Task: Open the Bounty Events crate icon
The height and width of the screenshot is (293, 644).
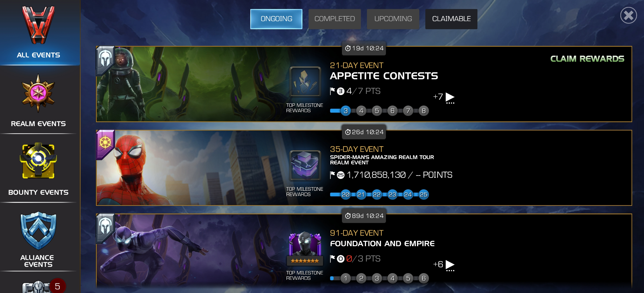Action: point(38,161)
